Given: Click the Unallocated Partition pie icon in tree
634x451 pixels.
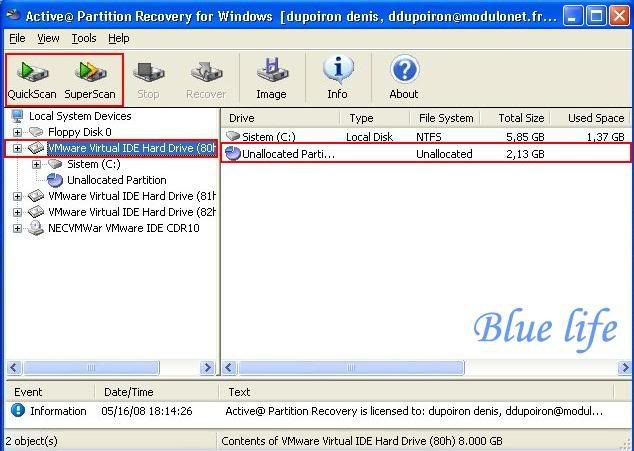Looking at the screenshot, I should (55, 180).
